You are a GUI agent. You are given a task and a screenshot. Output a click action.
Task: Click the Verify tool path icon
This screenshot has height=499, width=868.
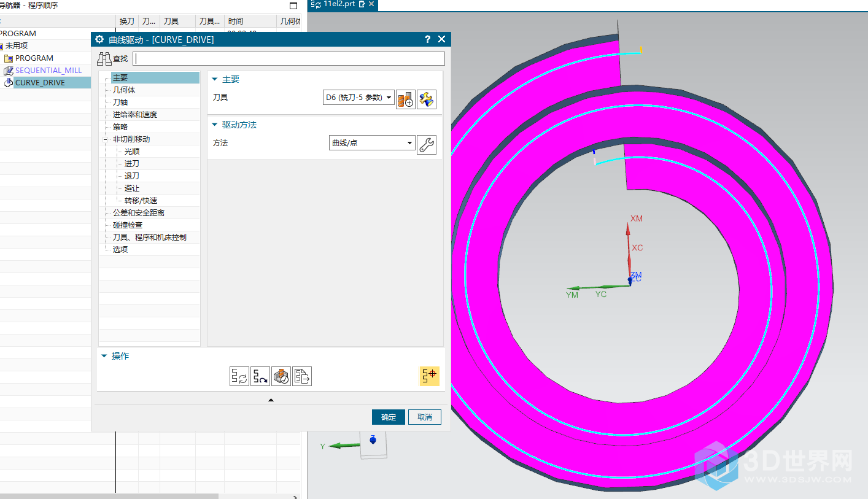point(281,376)
